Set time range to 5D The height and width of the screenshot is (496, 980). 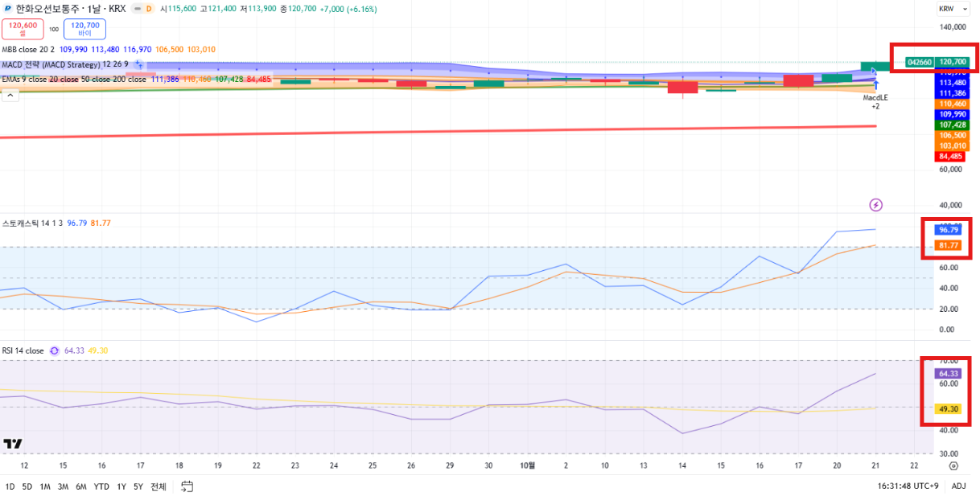27,486
